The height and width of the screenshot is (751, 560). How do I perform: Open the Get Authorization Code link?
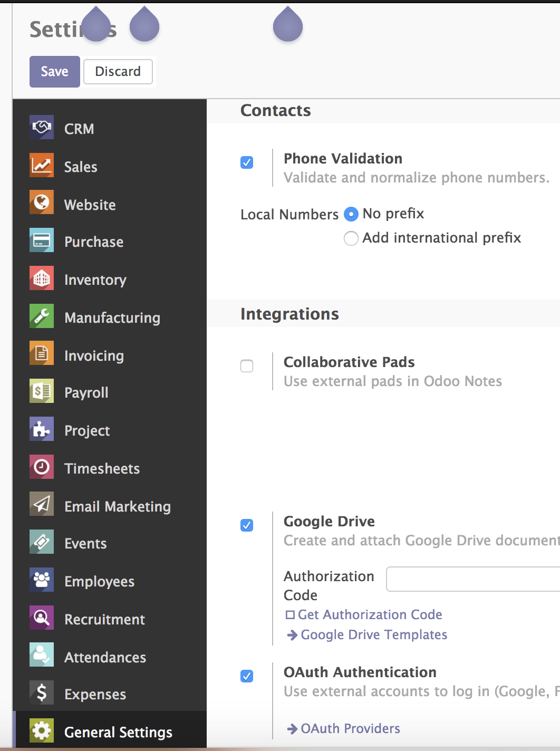[x=370, y=615]
